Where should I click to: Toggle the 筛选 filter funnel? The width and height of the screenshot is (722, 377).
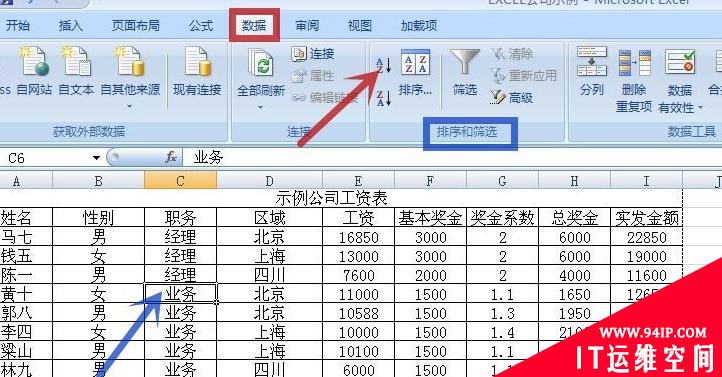465,72
